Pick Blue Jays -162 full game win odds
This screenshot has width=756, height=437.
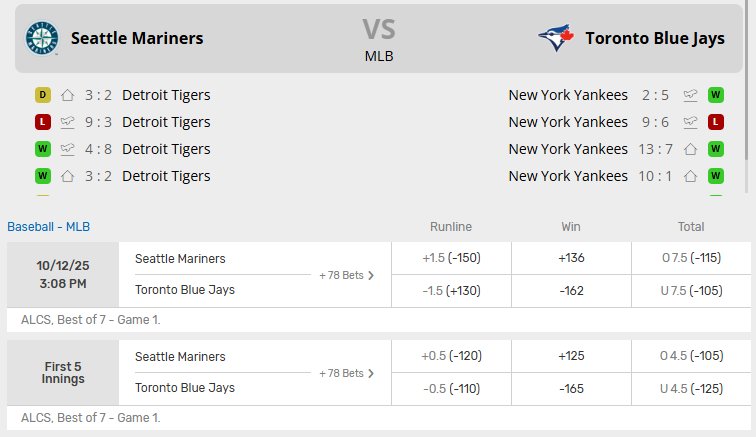click(571, 289)
